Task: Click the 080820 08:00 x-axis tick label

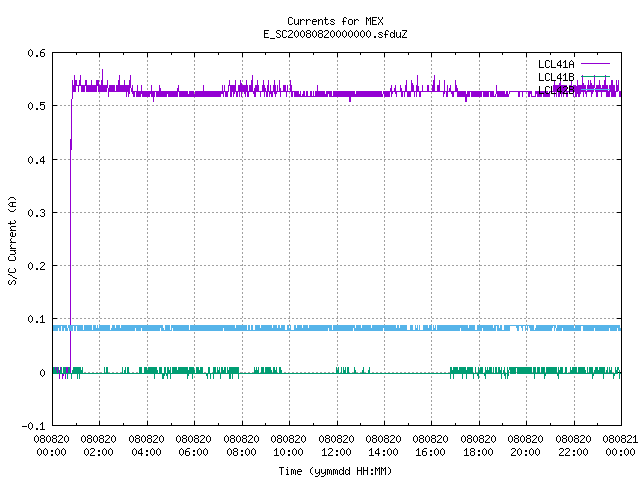Action: pos(241,446)
